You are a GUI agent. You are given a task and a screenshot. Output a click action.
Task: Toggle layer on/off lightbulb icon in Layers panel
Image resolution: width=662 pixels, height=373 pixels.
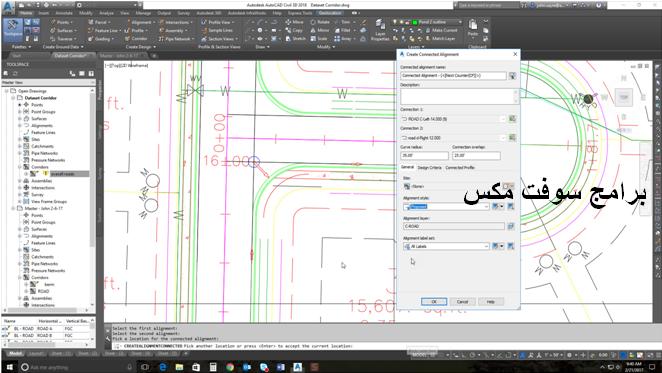(x=395, y=22)
